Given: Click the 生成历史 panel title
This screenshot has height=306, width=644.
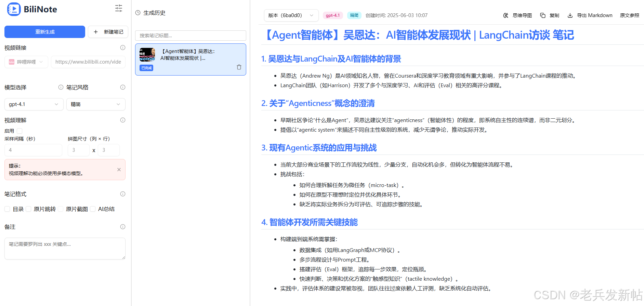Looking at the screenshot, I should tap(154, 13).
